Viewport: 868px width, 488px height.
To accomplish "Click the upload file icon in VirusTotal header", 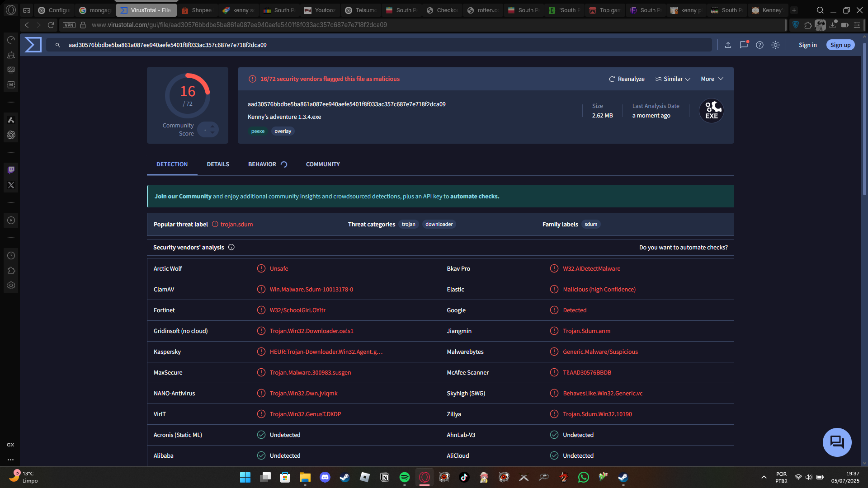I will pyautogui.click(x=728, y=45).
